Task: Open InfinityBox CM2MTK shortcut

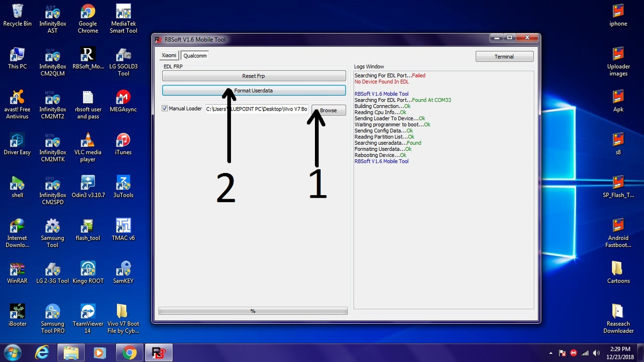Action: pyautogui.click(x=52, y=147)
